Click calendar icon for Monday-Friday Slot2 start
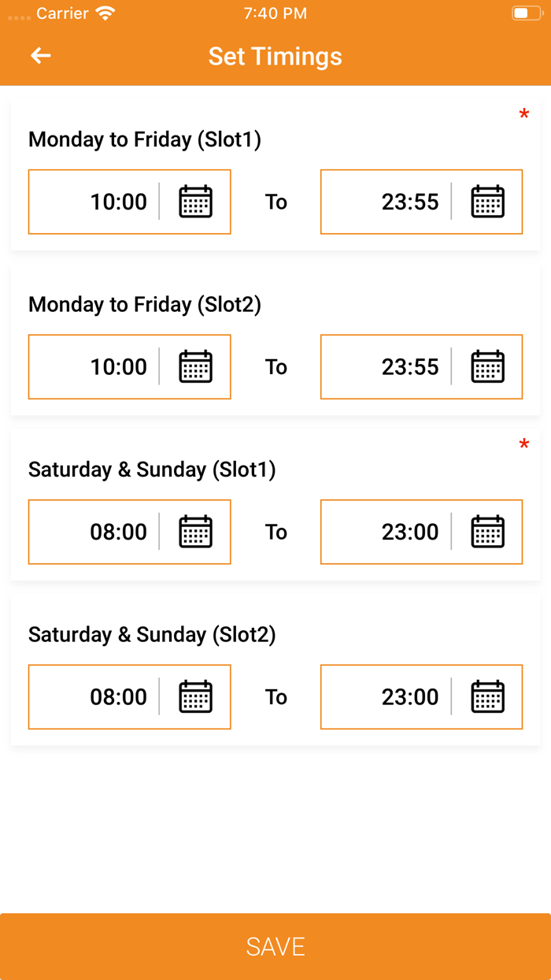This screenshot has width=551, height=980. click(x=195, y=367)
